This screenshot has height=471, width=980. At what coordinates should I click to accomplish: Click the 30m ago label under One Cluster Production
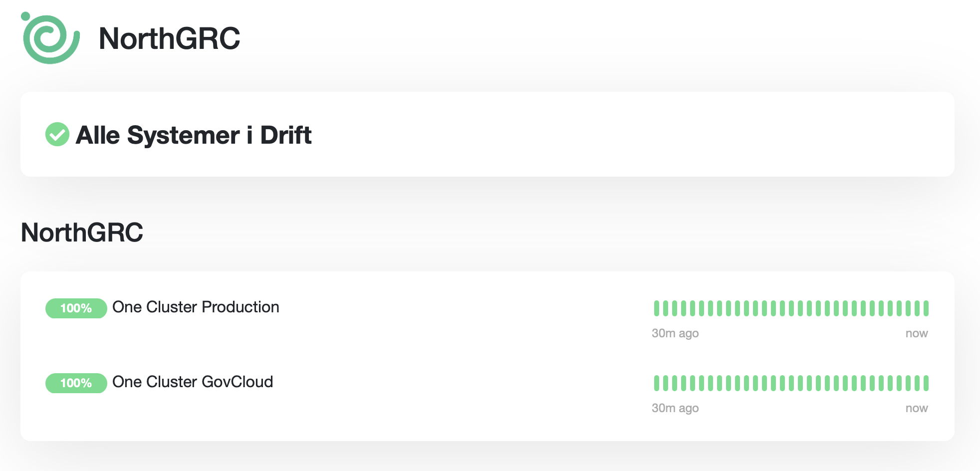pos(675,333)
